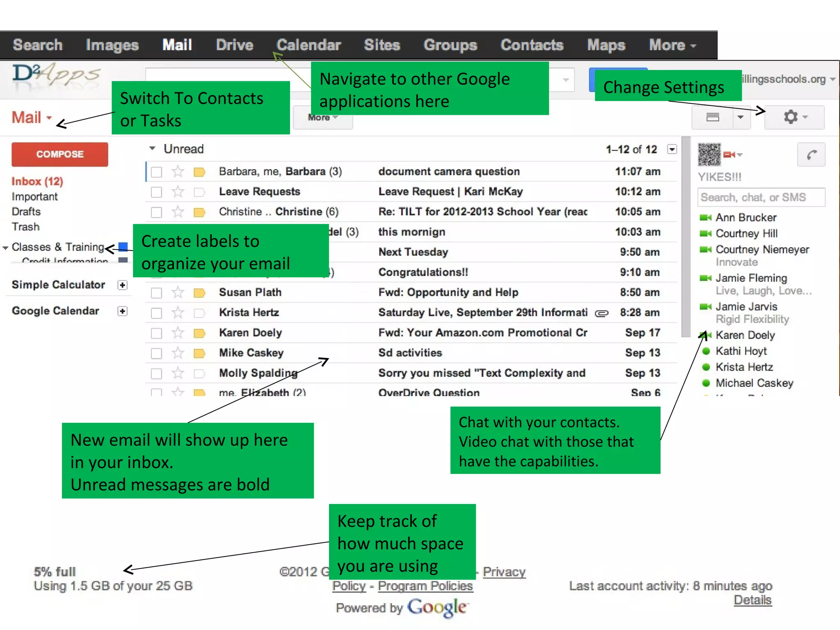Open the Program Policies link
Viewport: 840px width, 630px height.
click(425, 586)
